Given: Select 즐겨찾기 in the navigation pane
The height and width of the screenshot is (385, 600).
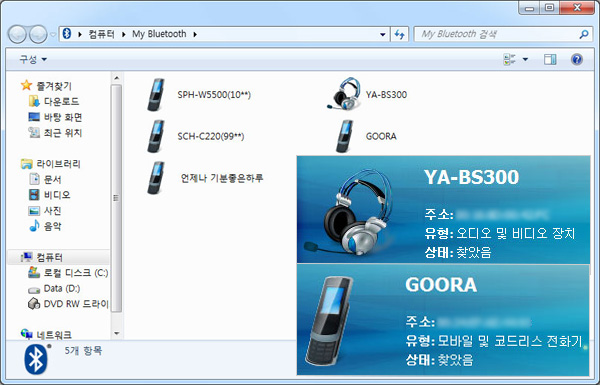Looking at the screenshot, I should tap(47, 86).
